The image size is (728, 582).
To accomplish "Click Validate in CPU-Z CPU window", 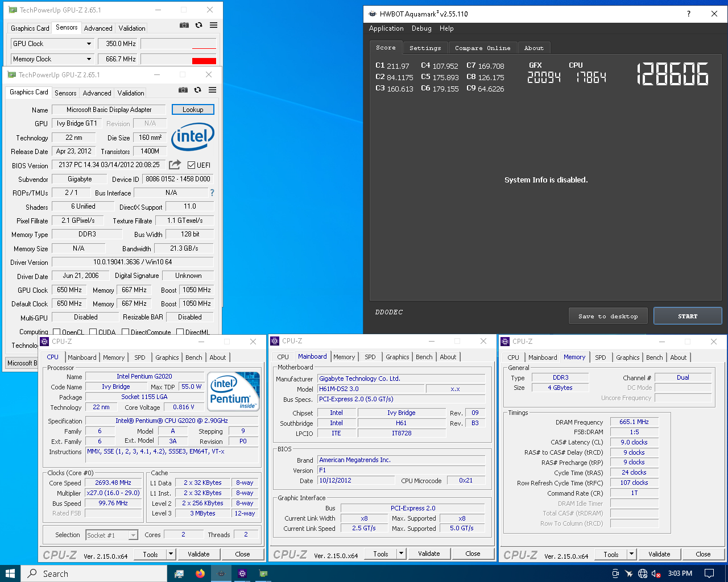I will point(198,554).
